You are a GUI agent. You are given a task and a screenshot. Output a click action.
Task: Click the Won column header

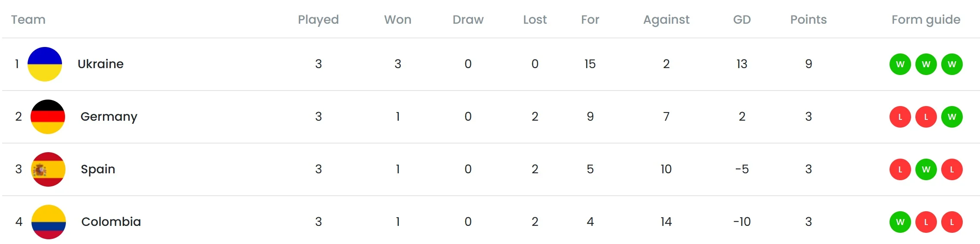tap(398, 20)
